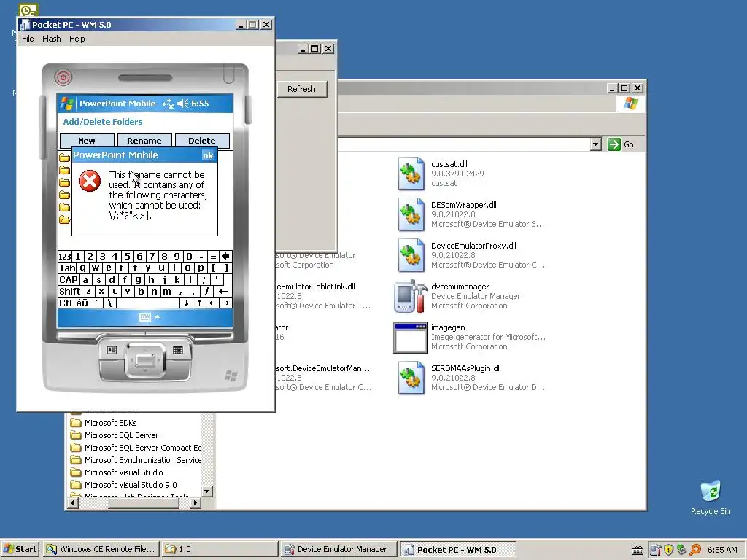Click the tray keyboard icon
This screenshot has height=560, width=747.
point(637,550)
